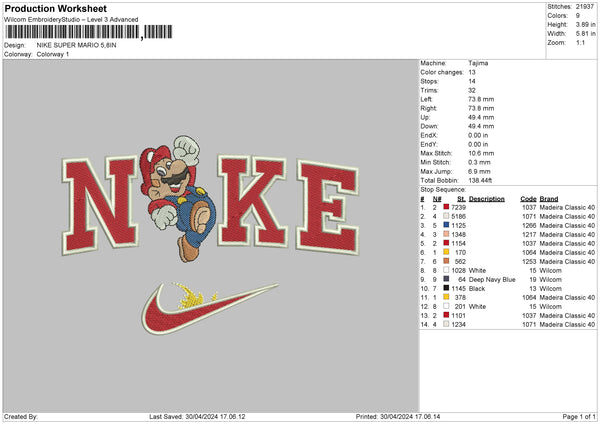Click 'Wilcom EmbroideryStudio – Level 3 Advanced' text
Screen dimensions: 600x424
pyautogui.click(x=71, y=20)
